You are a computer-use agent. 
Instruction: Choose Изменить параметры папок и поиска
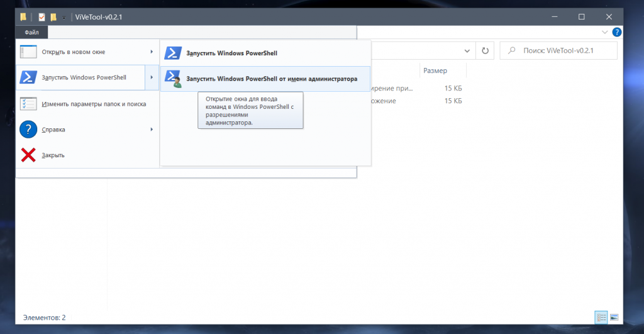coord(87,104)
